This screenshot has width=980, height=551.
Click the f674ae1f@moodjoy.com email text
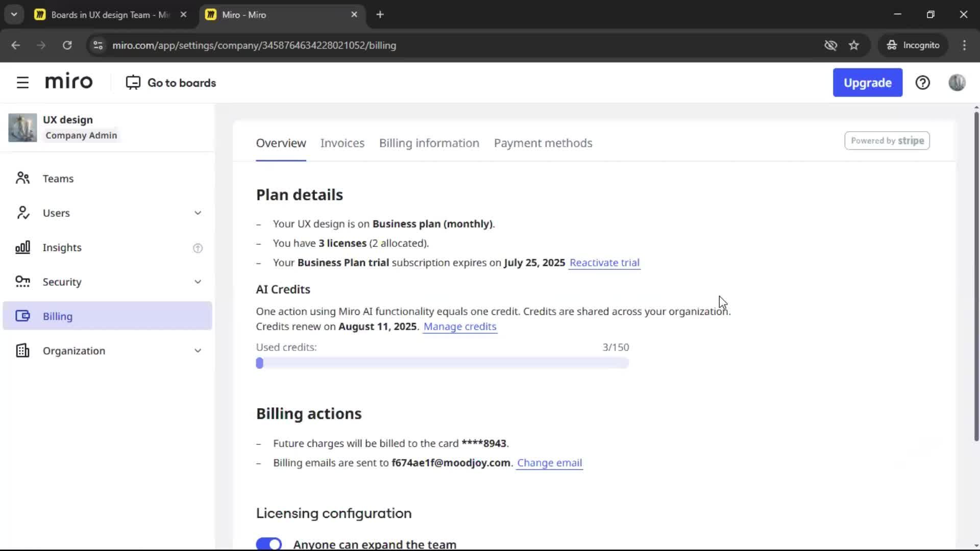pos(451,463)
